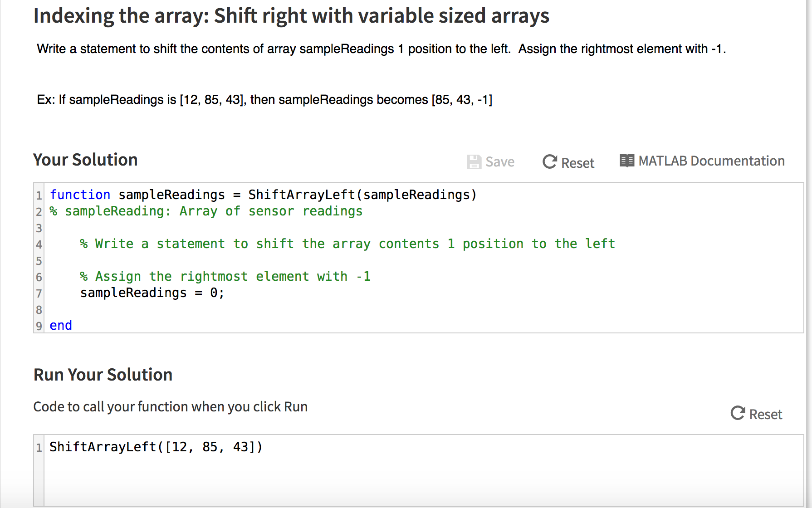This screenshot has width=812, height=508.
Task: Click the MATLAB Documentation book icon
Action: [627, 161]
